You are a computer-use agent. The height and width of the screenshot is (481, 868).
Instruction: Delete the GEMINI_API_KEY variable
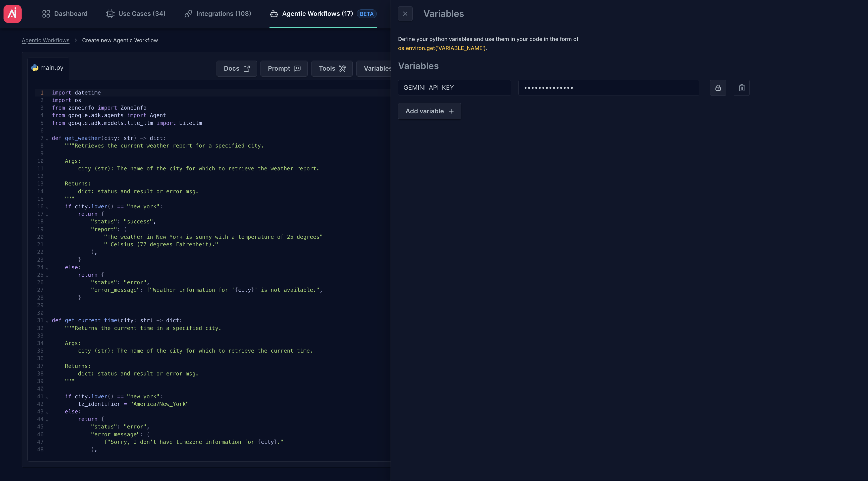(742, 88)
